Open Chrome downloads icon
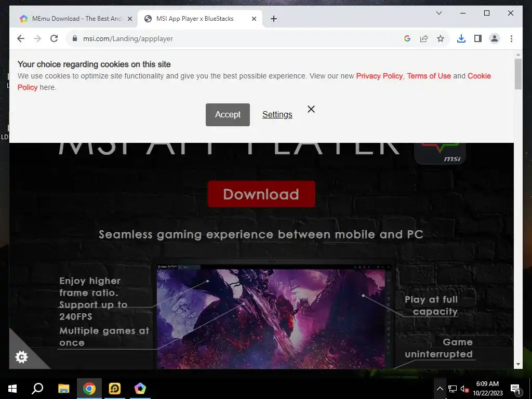The image size is (532, 399). point(461,38)
